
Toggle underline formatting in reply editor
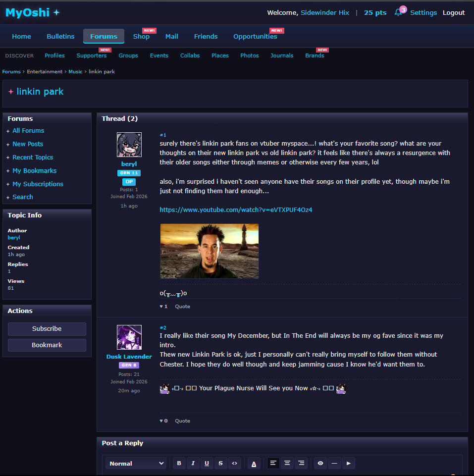207,463
